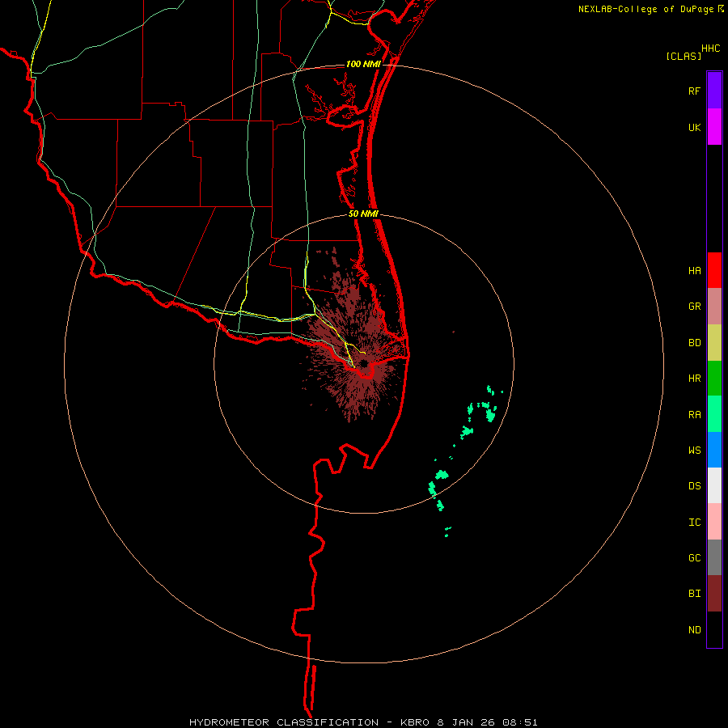The width and height of the screenshot is (728, 728).
Task: Click the ND black legend swatch
Action: click(x=714, y=629)
